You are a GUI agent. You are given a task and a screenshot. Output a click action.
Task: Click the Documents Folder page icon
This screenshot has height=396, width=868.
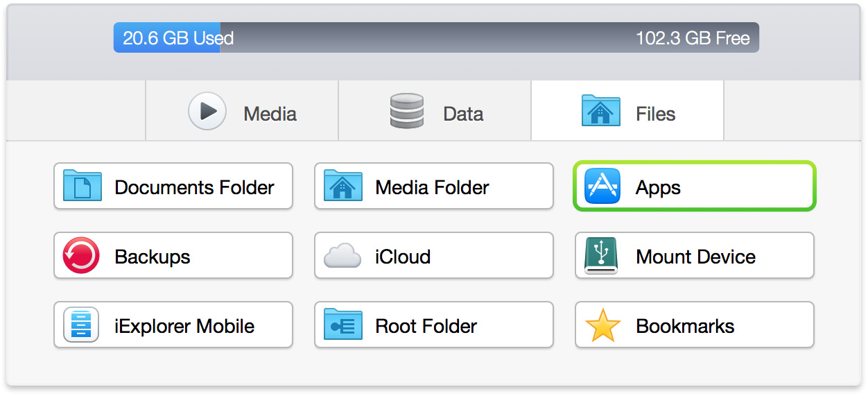pos(82,187)
